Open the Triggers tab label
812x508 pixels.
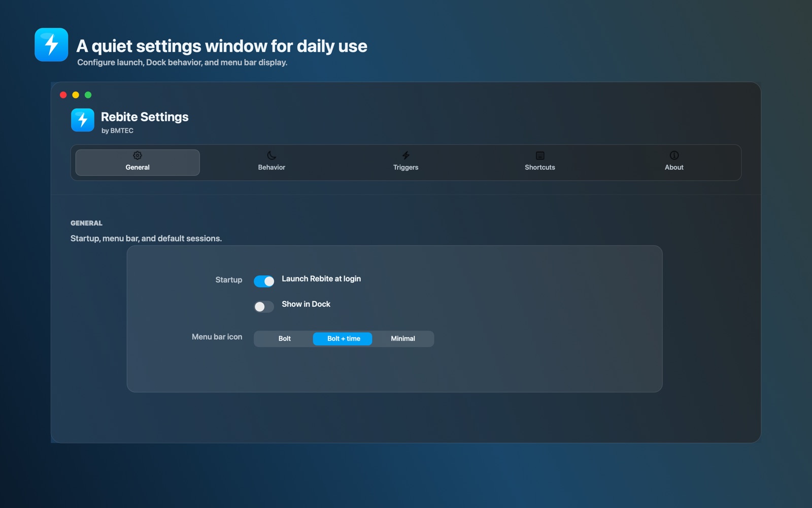(x=406, y=167)
